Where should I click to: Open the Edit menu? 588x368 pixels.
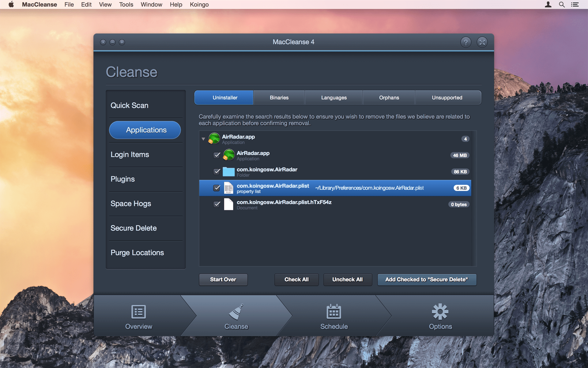(86, 4)
